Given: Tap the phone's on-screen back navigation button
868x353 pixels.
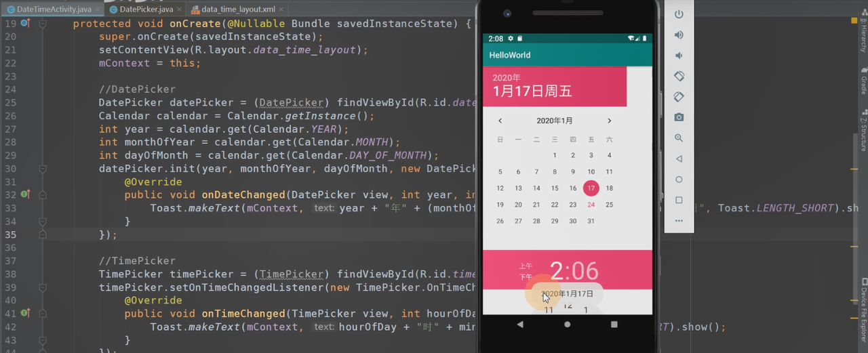Looking at the screenshot, I should point(520,325).
